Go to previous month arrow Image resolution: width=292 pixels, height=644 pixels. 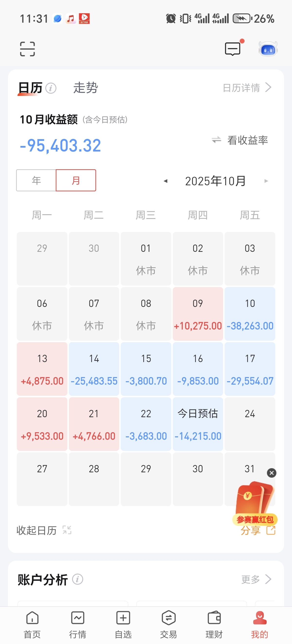coord(165,181)
